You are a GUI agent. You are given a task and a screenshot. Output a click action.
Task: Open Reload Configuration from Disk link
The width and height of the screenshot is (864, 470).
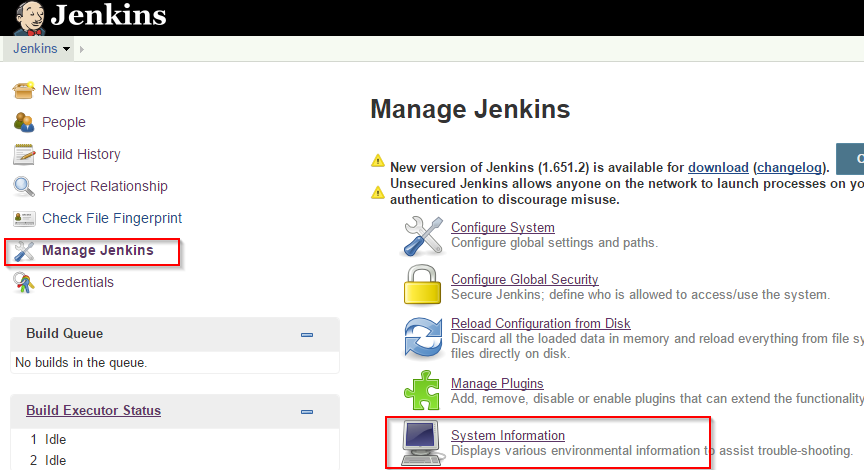[x=541, y=323]
